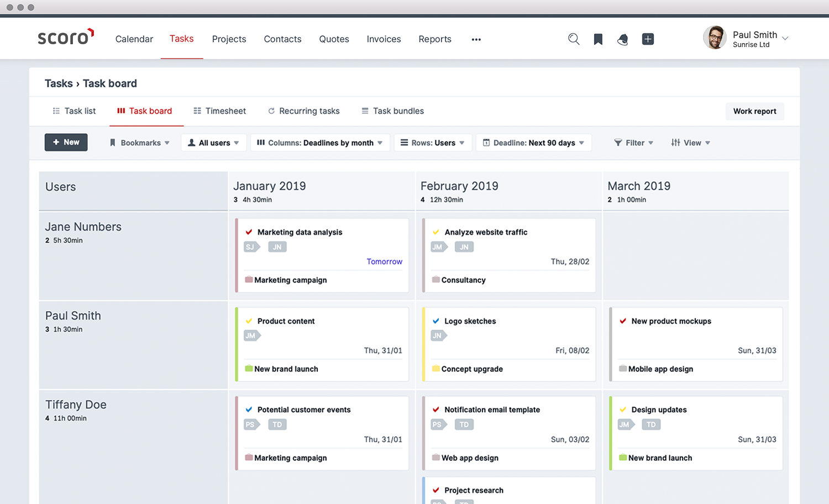Click the Scoro logo

(x=66, y=37)
